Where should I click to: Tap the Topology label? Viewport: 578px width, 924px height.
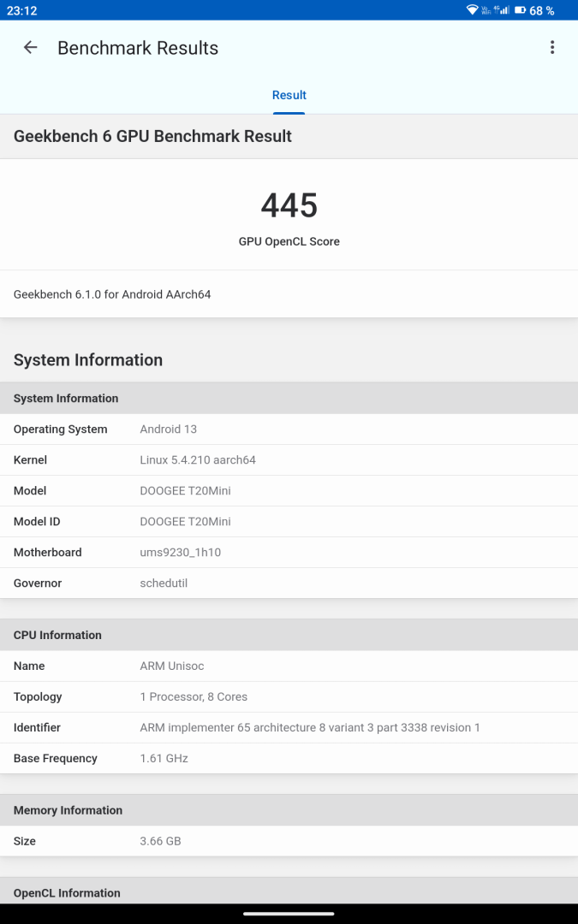point(38,696)
